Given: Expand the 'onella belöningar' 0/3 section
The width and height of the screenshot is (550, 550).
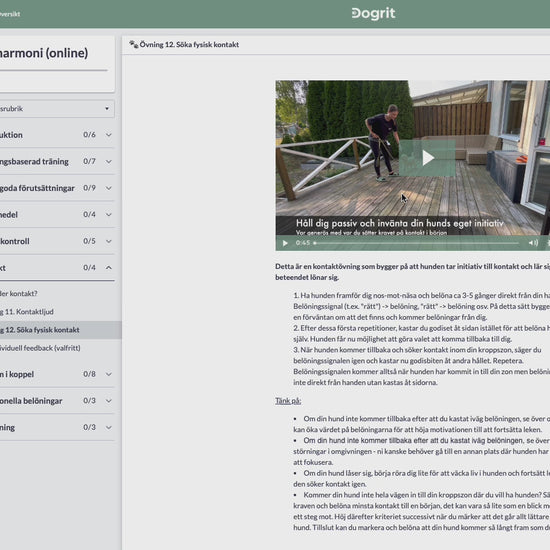Looking at the screenshot, I should pos(56,401).
